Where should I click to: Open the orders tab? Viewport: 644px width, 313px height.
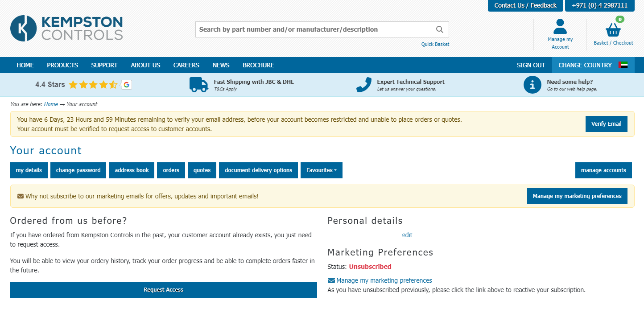tap(171, 170)
